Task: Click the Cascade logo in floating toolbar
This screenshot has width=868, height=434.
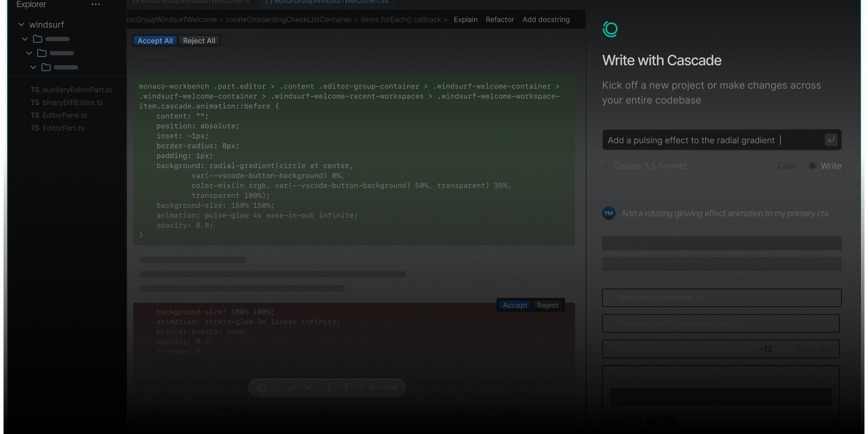Action: (x=262, y=388)
